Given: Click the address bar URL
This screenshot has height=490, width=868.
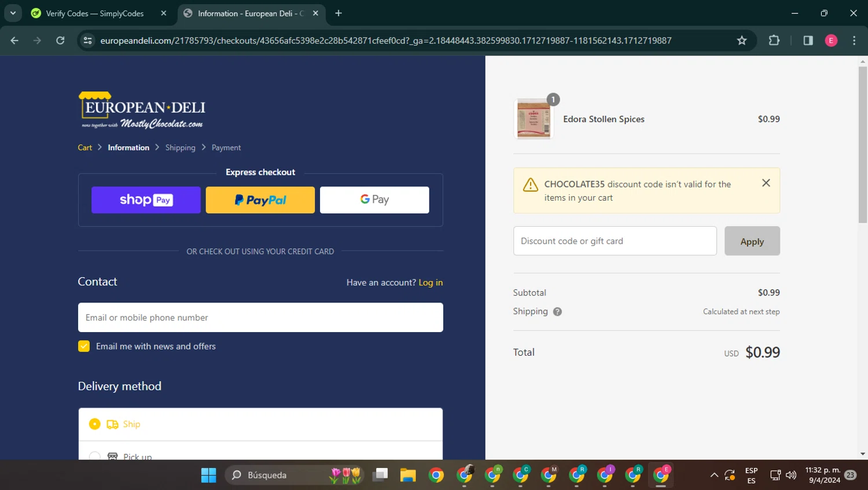Looking at the screenshot, I should 386,40.
